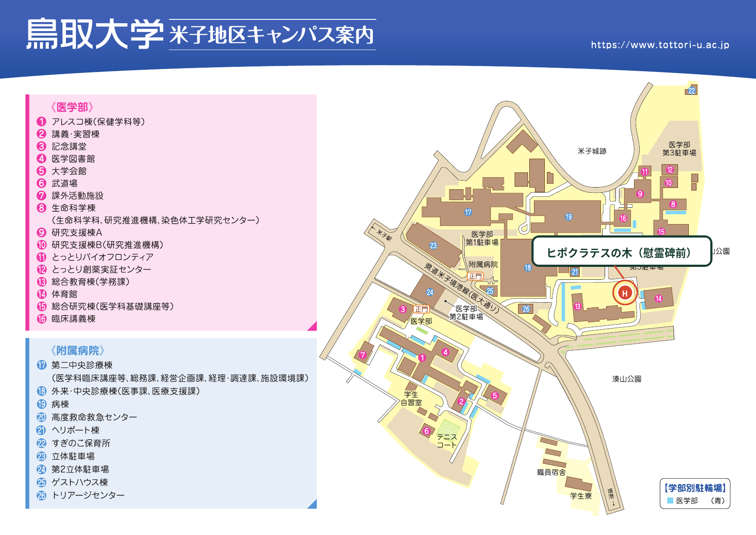Click legend row アレスコ棟(保健学科等)
This screenshot has height=535, width=756.
tap(91, 122)
